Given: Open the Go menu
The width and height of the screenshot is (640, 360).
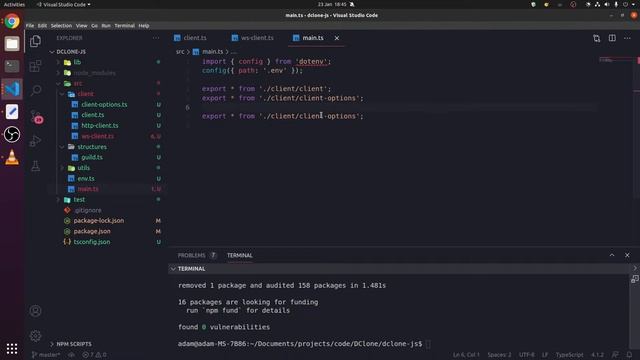Looking at the screenshot, I should coord(94,26).
